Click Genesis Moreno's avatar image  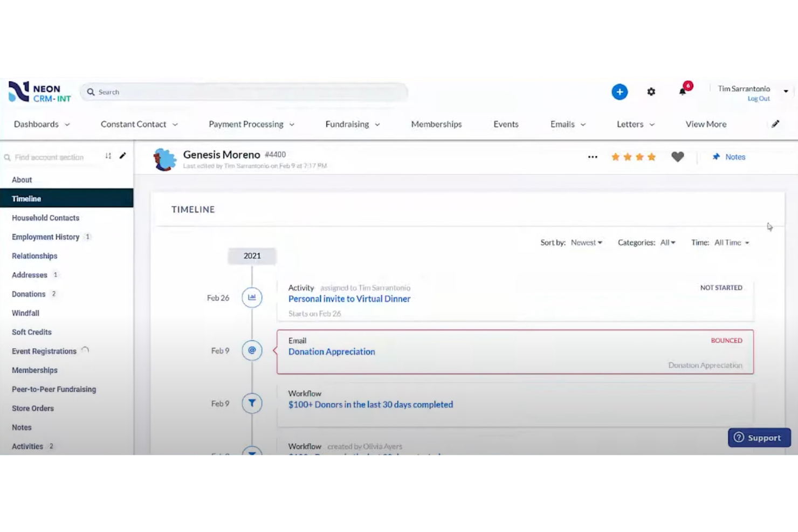coord(164,160)
